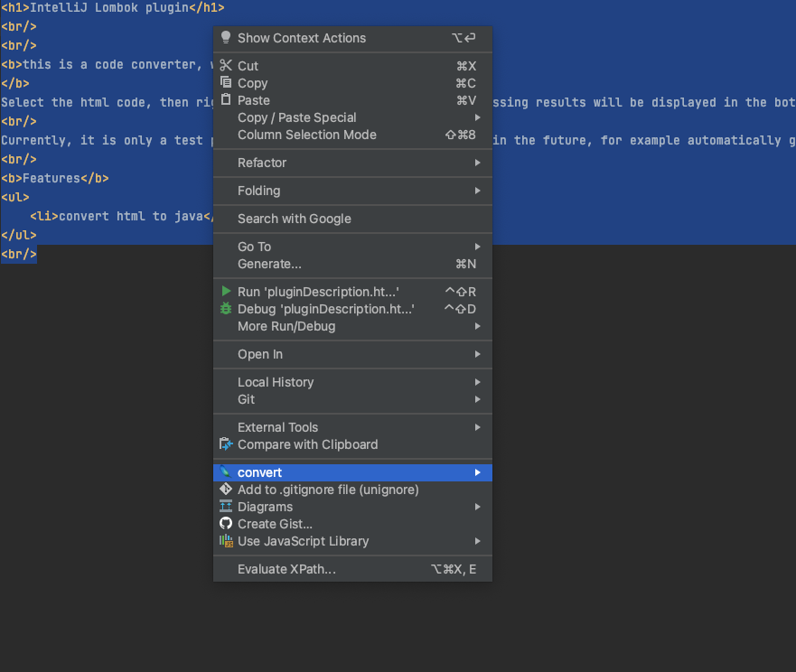796x672 pixels.
Task: Click the 'convert html to java' list line
Action: 122,216
